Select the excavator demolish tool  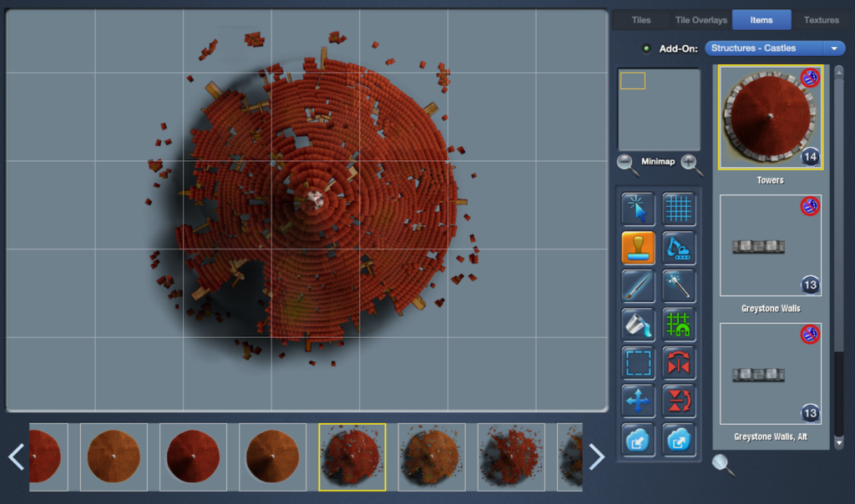tap(679, 247)
